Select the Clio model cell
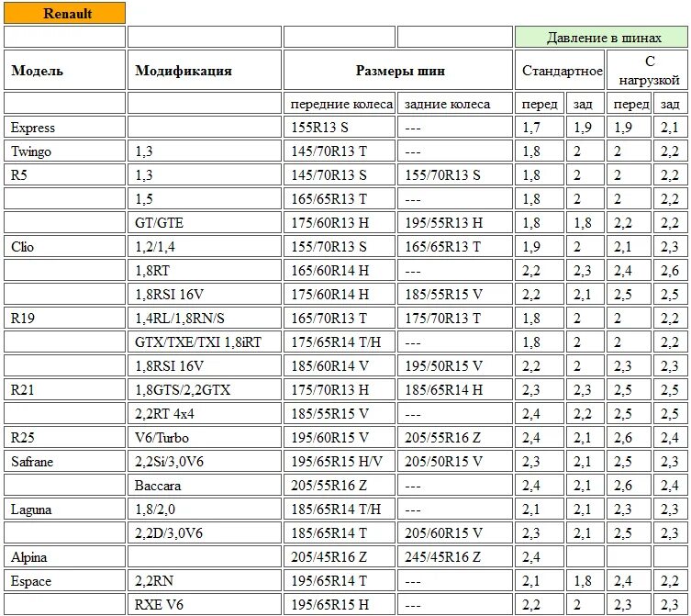 pos(65,246)
